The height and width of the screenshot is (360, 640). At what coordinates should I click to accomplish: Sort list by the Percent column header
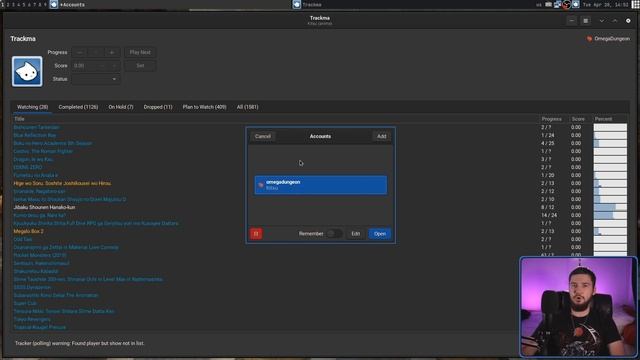[603, 119]
